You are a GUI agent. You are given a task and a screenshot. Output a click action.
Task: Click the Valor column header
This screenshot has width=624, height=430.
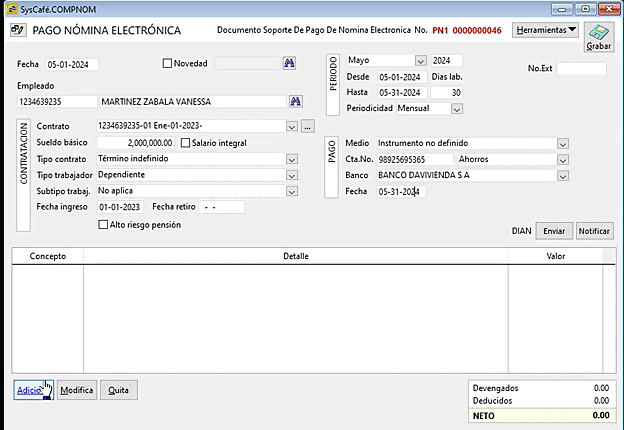[x=556, y=256]
